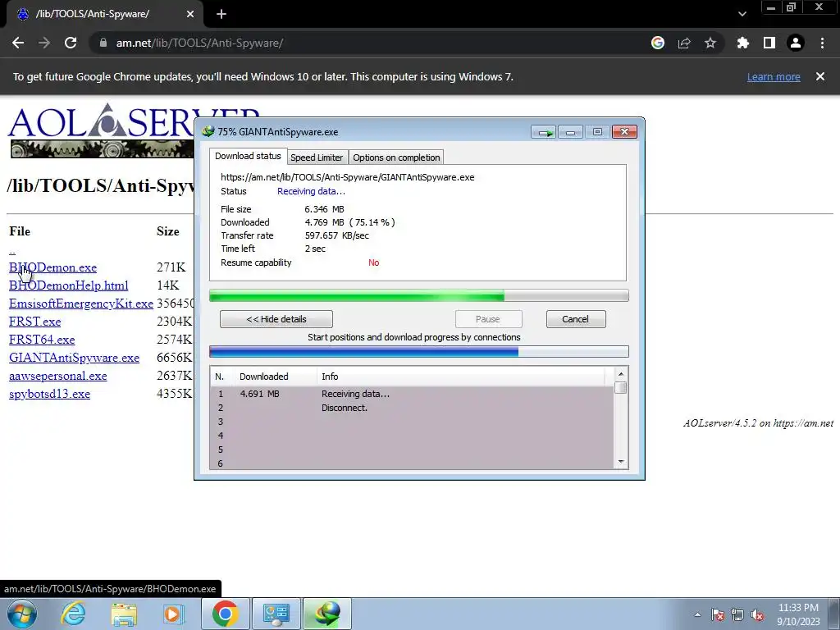
Task: Reload the Chrome page
Action: (x=71, y=43)
